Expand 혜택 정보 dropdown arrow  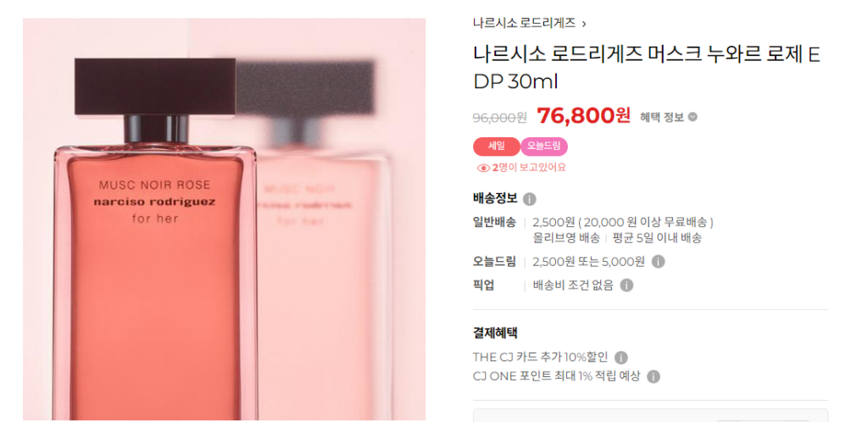[693, 117]
